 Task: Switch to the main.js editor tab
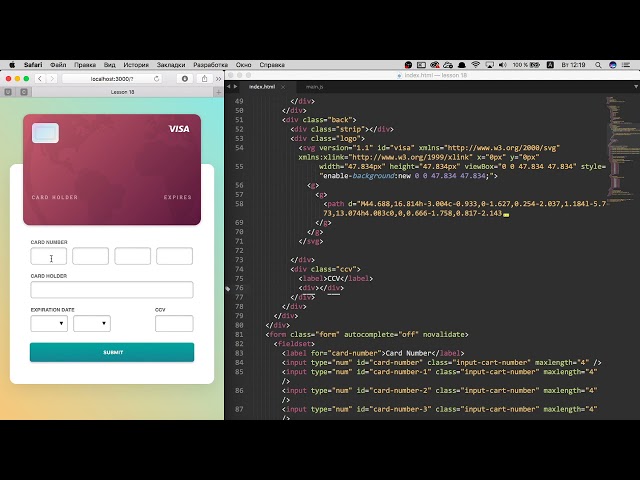(x=314, y=87)
